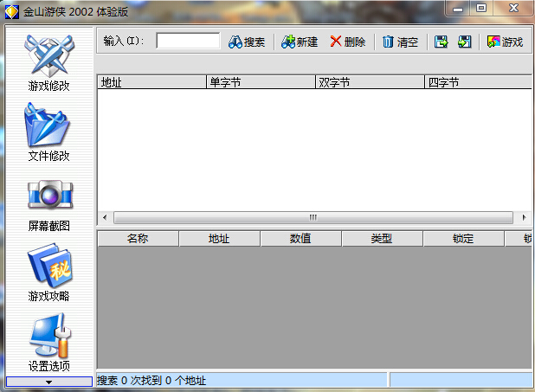Click the 搜索 binoculars button
535x392 pixels.
(x=247, y=42)
